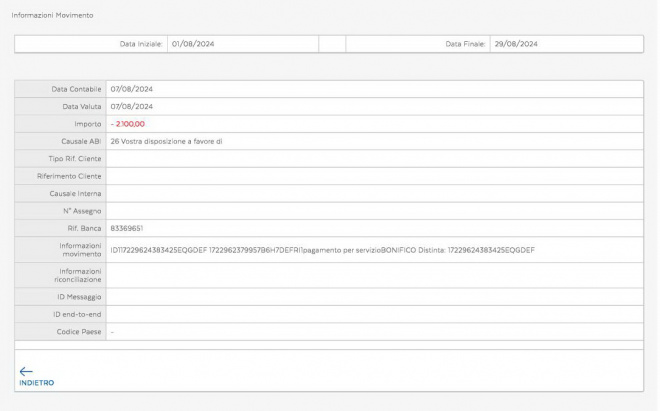Select the Data Finale value 29/08/2024
The width and height of the screenshot is (660, 411).
tap(516, 44)
